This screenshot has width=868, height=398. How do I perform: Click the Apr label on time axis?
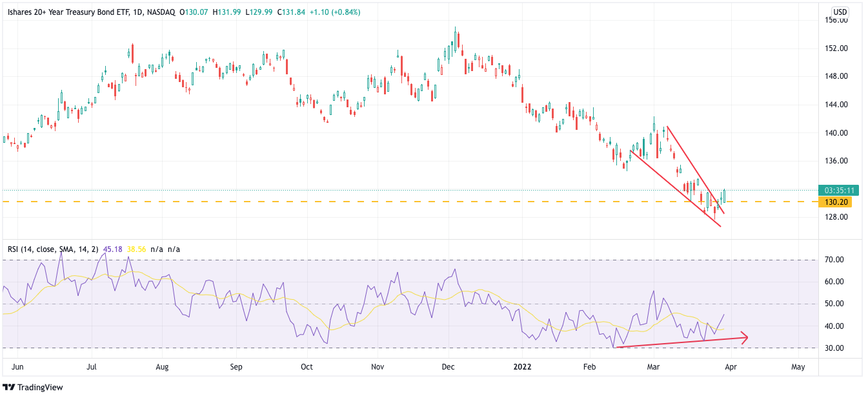pos(731,367)
